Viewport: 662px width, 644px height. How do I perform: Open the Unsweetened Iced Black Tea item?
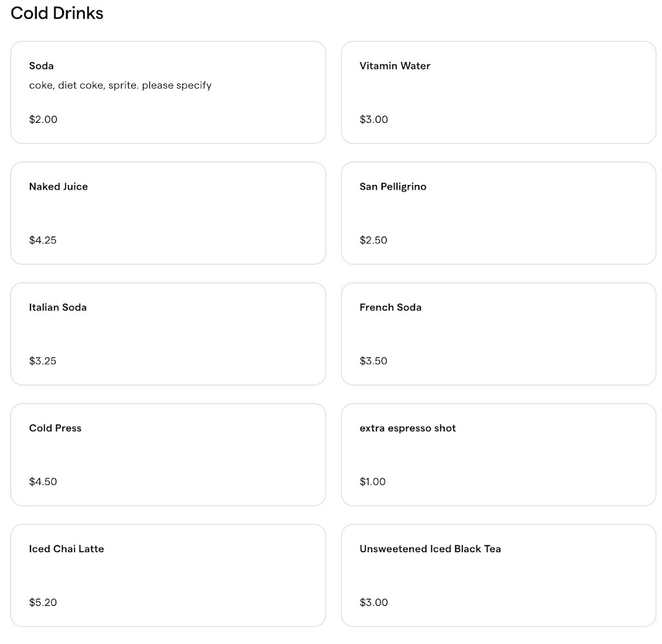pyautogui.click(x=498, y=575)
